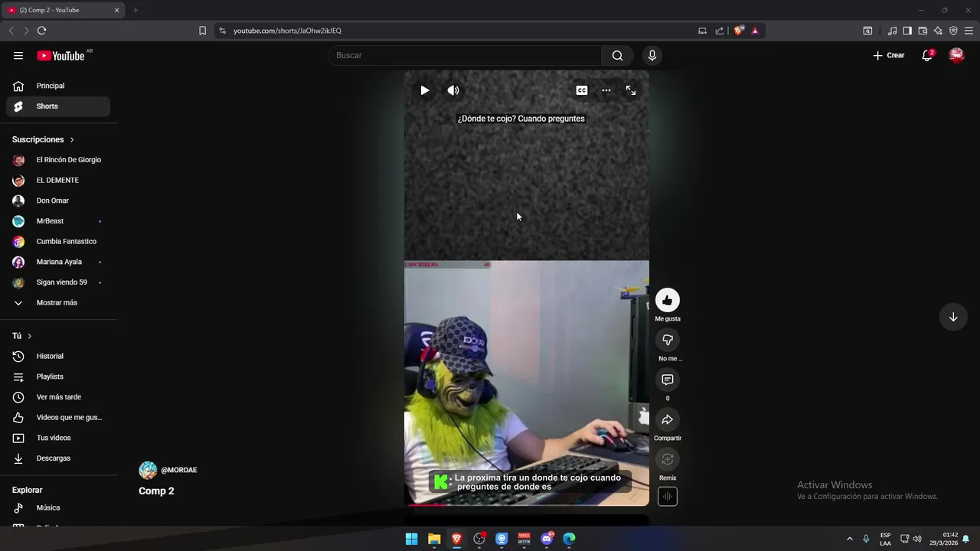This screenshot has width=980, height=551.
Task: Open Ver más tarde list
Action: (x=58, y=397)
